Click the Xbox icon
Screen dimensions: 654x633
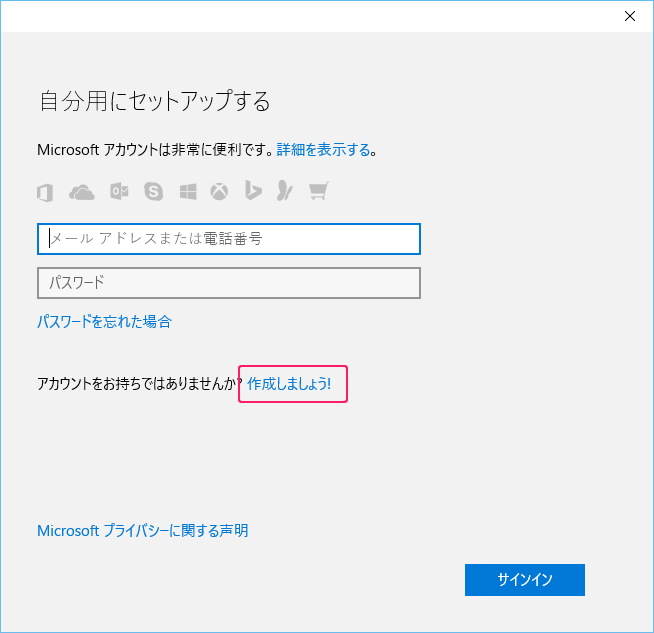click(x=219, y=192)
